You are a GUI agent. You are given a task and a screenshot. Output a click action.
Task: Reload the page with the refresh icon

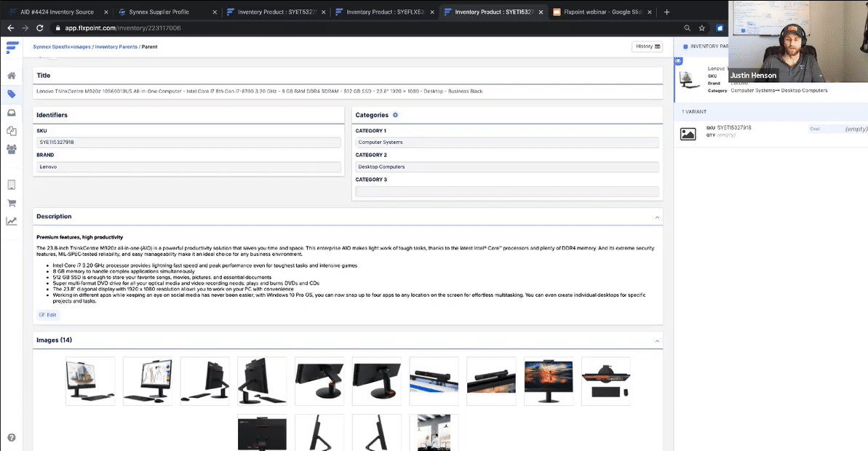[x=40, y=28]
